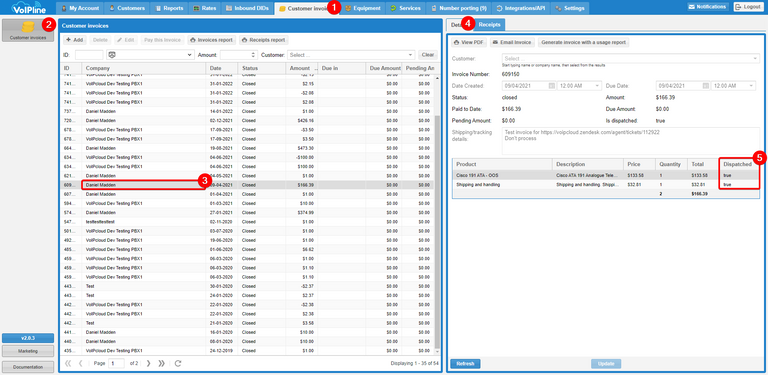Click the Delete invoice button
Viewport: 768px width, 375px height.
point(100,40)
